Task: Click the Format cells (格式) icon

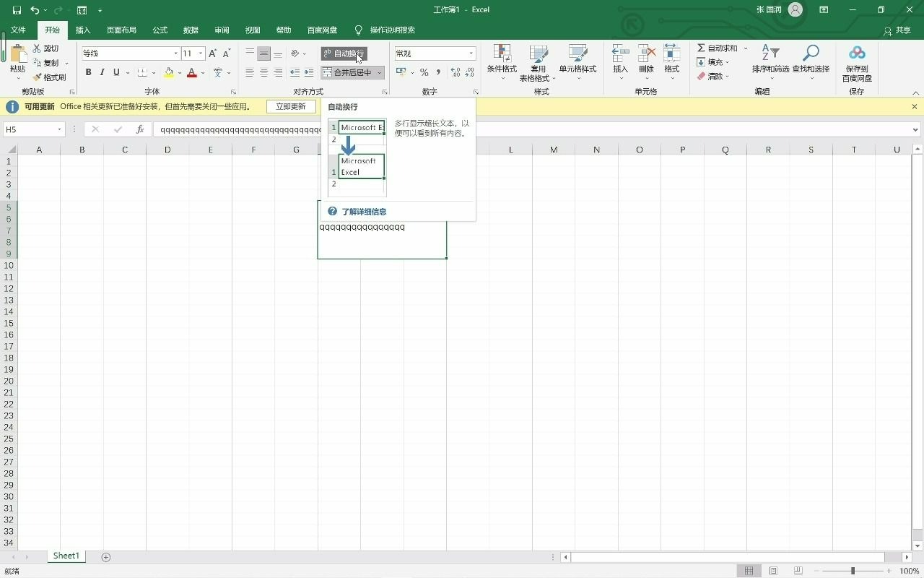Action: point(671,53)
